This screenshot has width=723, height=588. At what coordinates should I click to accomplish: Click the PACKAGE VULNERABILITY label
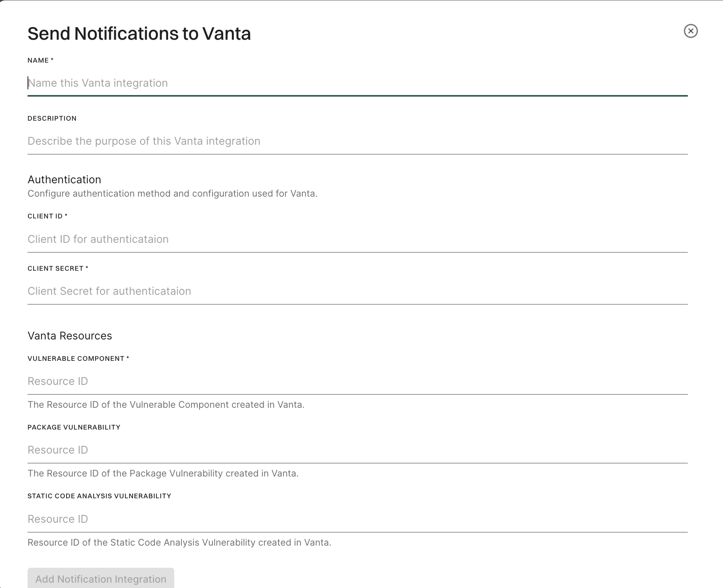[x=74, y=427]
